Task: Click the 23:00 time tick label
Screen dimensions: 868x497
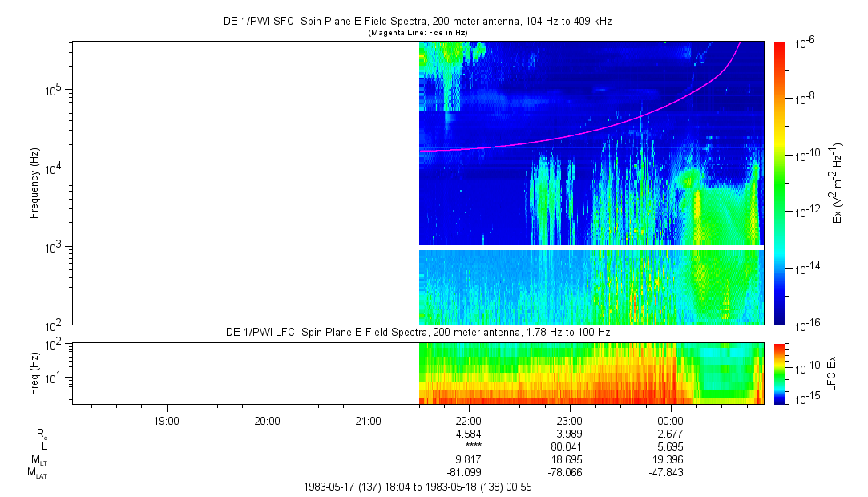Action: (x=569, y=421)
